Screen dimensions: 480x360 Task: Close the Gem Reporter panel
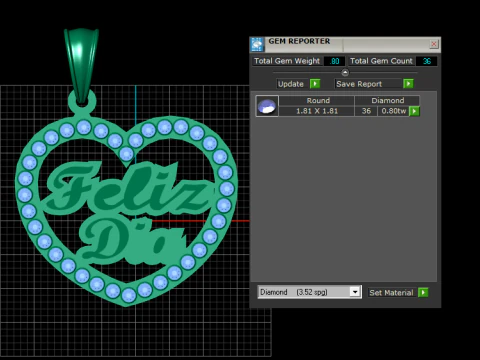(x=434, y=44)
